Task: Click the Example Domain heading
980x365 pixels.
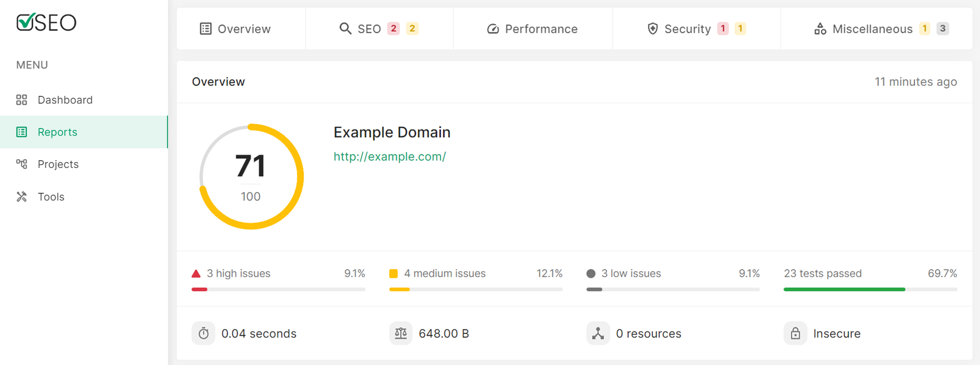Action: pos(392,132)
